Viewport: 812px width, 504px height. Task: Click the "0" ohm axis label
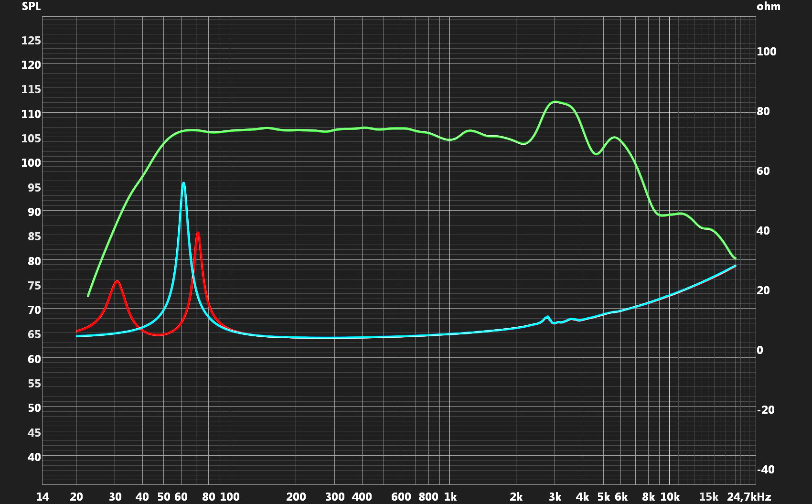[760, 350]
